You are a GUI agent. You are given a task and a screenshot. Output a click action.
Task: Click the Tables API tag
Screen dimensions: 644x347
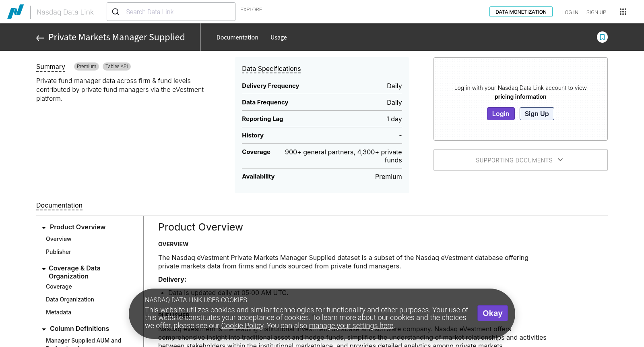[x=117, y=66]
